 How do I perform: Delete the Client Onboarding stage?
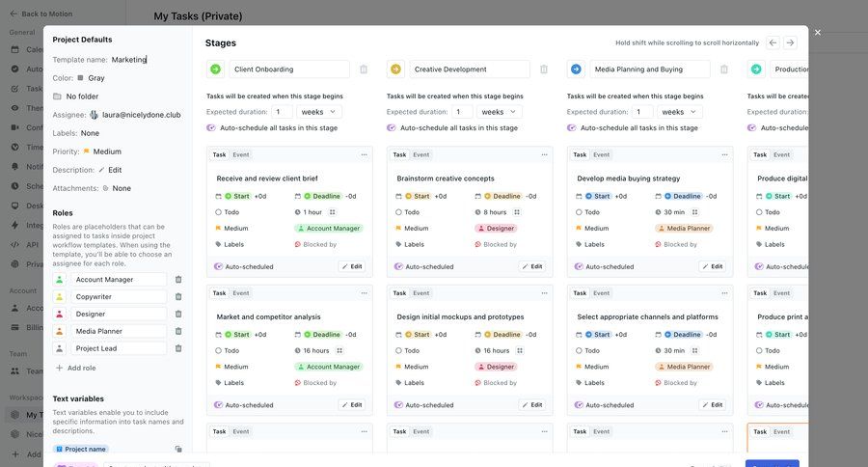click(x=364, y=69)
